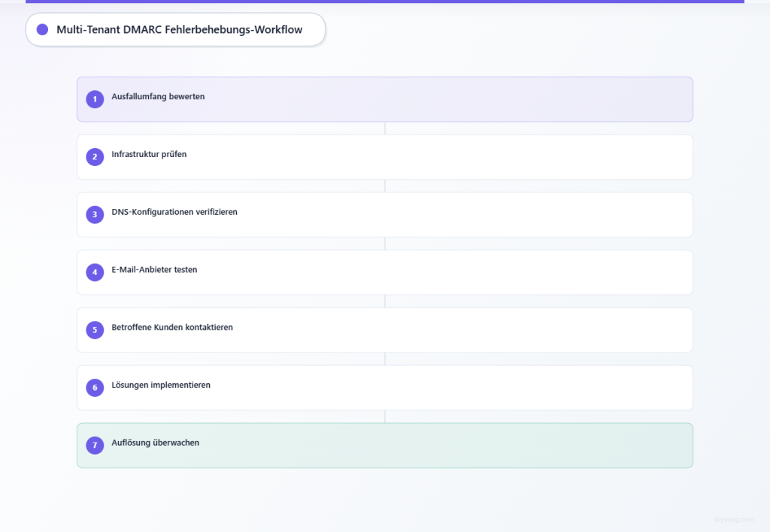Screen dimensions: 770x532
Task: Click the connector line between steps 3 and 4
Action: pyautogui.click(x=384, y=243)
